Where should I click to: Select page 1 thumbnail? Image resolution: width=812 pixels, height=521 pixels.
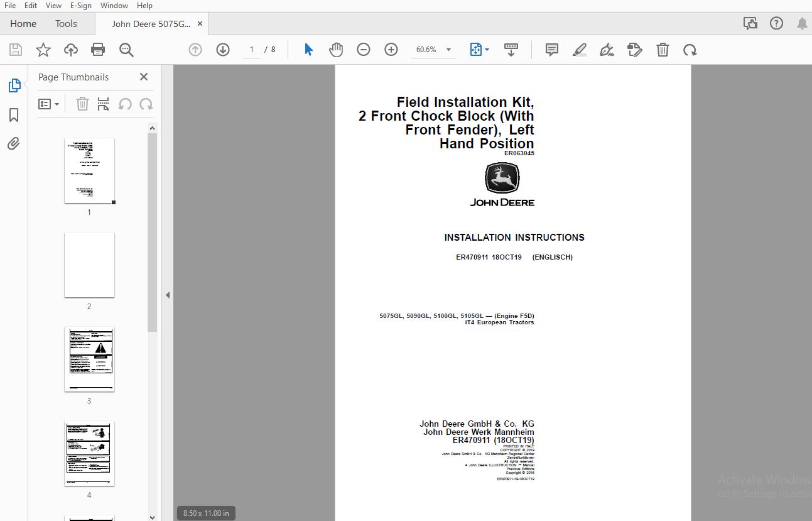[89, 171]
